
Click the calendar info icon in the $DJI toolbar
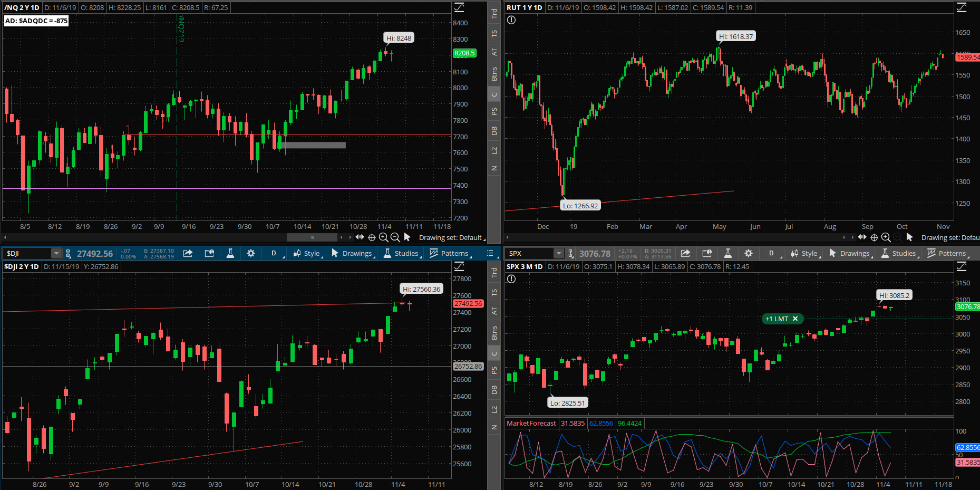209,253
